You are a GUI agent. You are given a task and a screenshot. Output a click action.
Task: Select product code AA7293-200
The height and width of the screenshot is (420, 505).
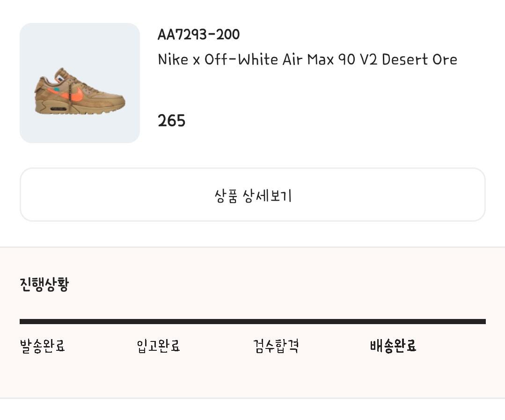click(x=198, y=35)
